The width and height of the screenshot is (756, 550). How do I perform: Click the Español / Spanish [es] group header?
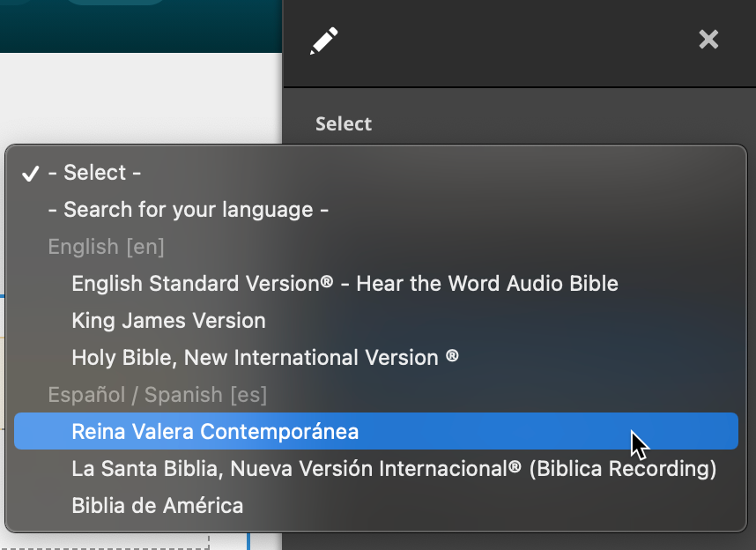(157, 395)
